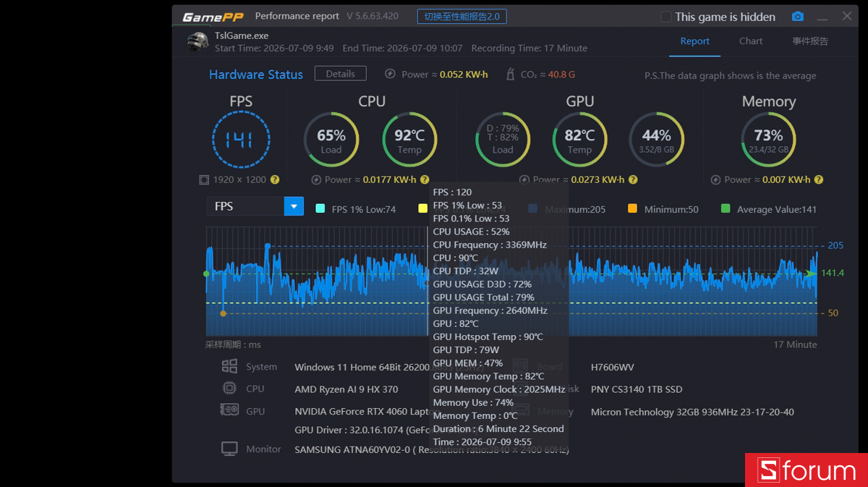This screenshot has width=868, height=487.
Task: Click the '采样周期 : ms' label
Action: [x=233, y=344]
